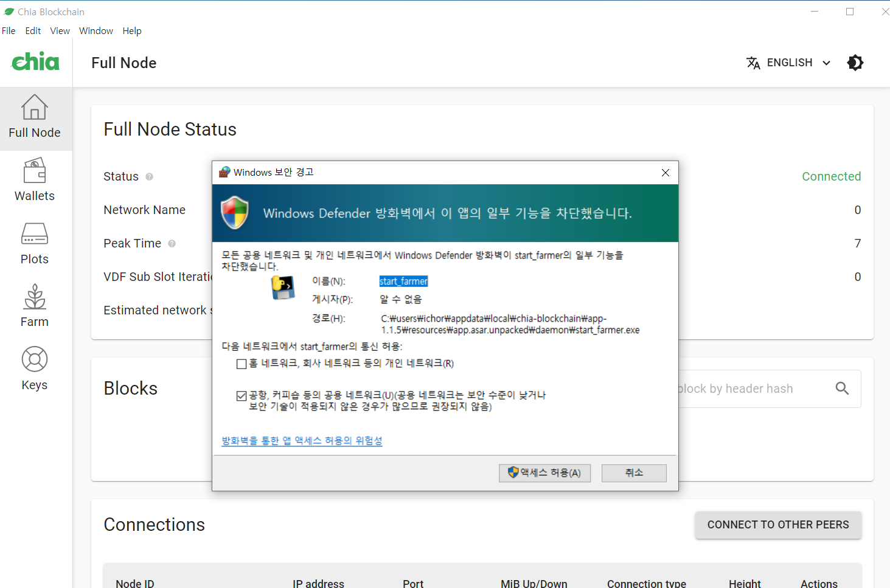Open the Window menu
This screenshot has width=890, height=588.
[x=96, y=30]
